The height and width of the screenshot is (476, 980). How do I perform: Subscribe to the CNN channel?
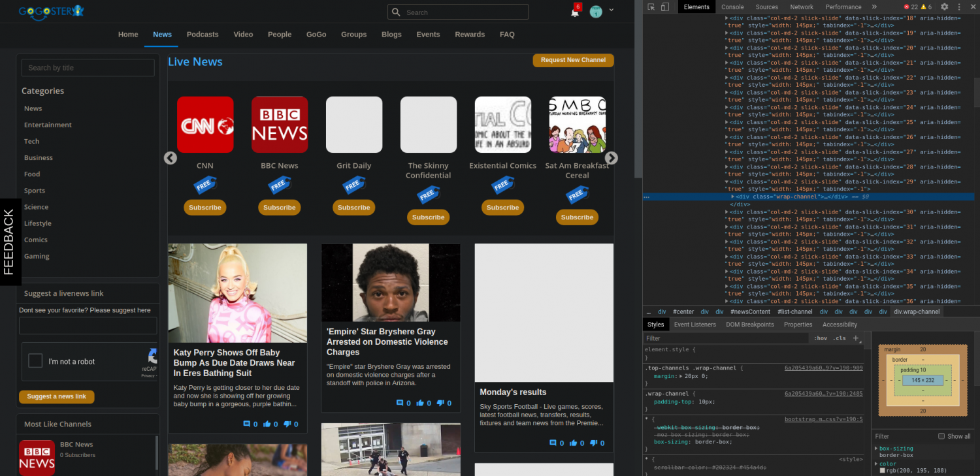(x=205, y=208)
